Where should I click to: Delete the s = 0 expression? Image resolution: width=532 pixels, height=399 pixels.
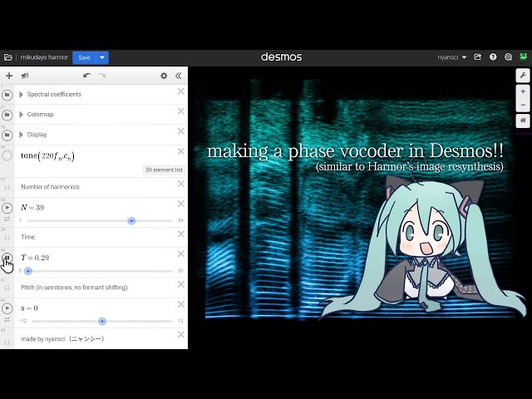[x=181, y=304]
